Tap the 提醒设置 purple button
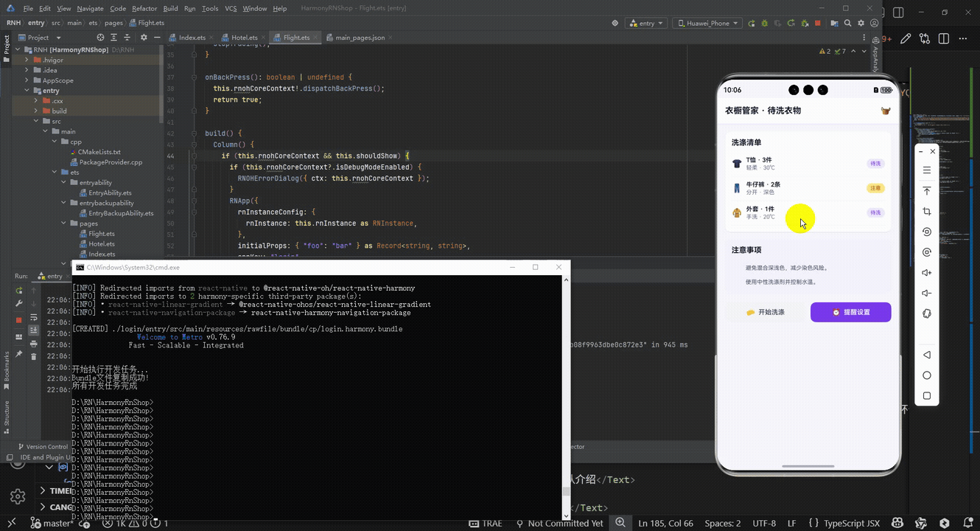The image size is (980, 531). click(851, 312)
